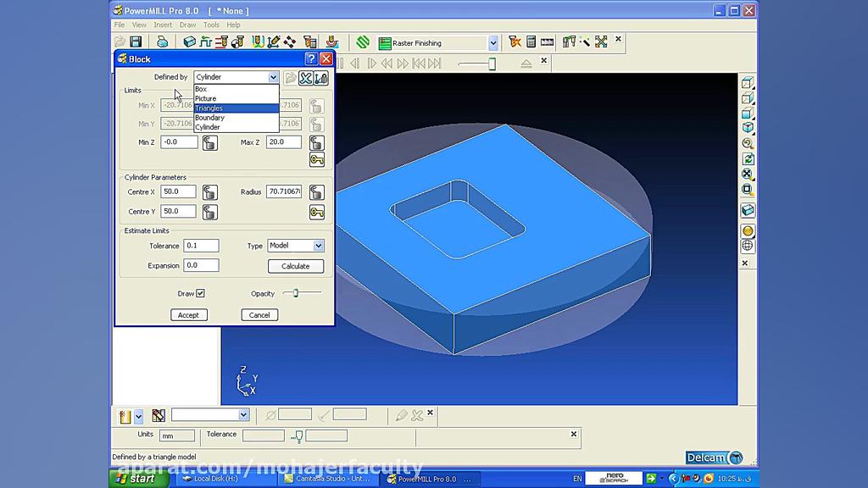Viewport: 868px width, 488px height.
Task: Click the calculator icon in the top toolbar
Action: click(x=531, y=42)
